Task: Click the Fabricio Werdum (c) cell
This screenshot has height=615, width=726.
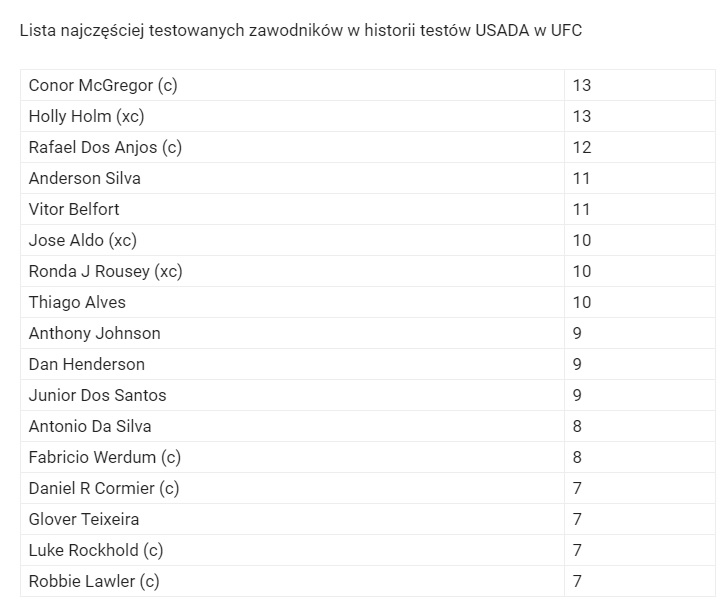Action: [292, 458]
